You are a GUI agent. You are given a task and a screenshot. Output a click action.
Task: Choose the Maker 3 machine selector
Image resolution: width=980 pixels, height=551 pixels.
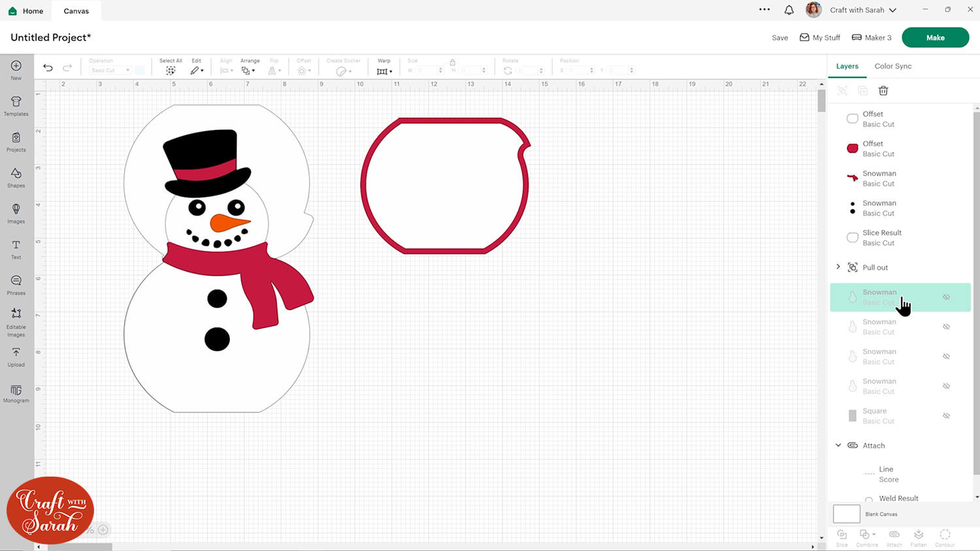(x=872, y=38)
